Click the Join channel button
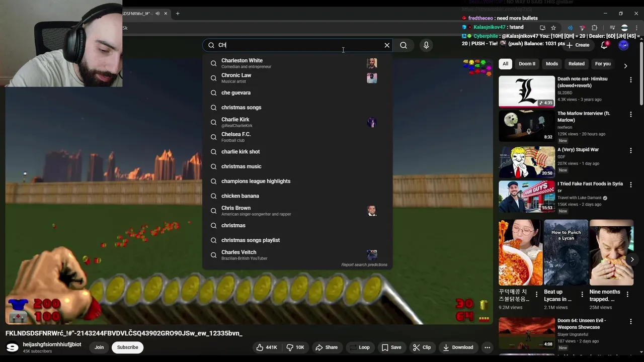The width and height of the screenshot is (644, 362). [x=99, y=347]
